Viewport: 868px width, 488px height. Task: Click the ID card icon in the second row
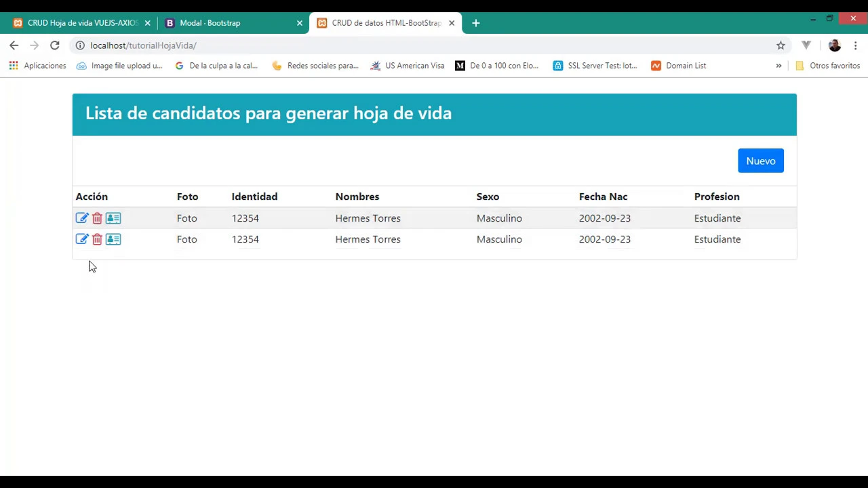coord(113,239)
